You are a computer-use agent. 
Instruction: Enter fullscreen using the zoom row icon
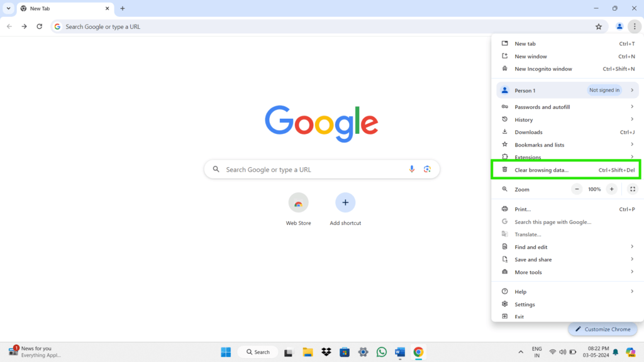tap(633, 189)
